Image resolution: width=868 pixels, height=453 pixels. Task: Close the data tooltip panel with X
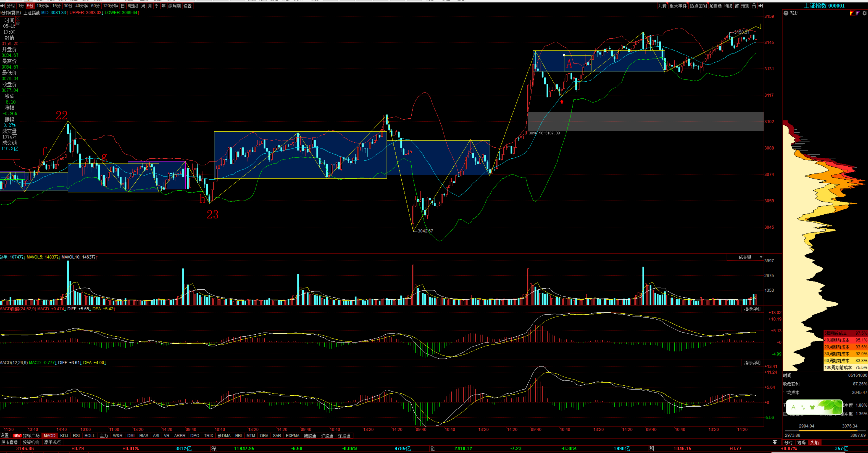(18, 19)
